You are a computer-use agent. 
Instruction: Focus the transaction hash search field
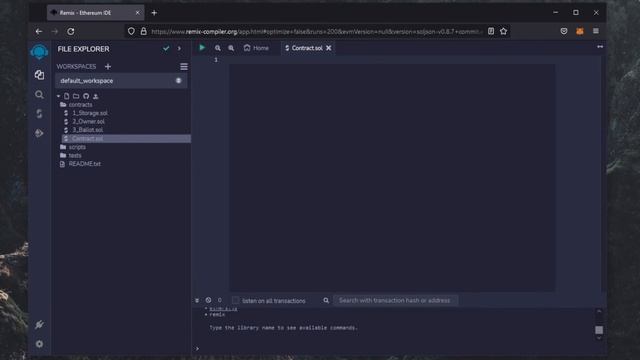coord(396,300)
